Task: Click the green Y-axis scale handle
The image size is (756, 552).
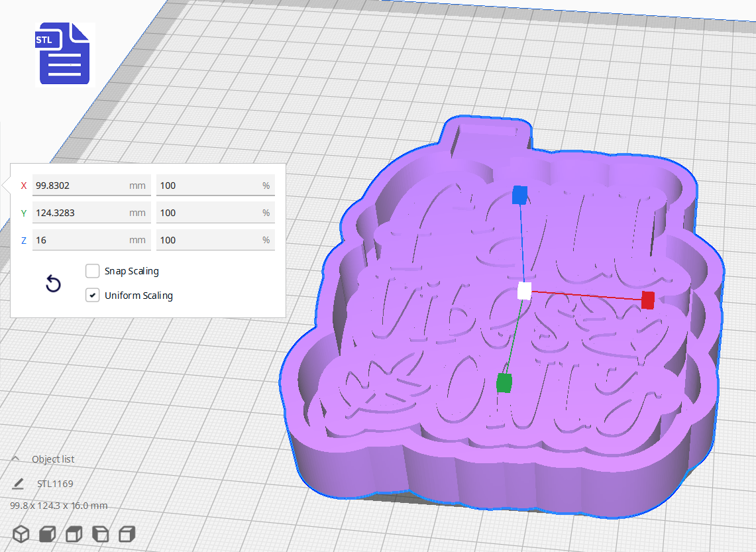Action: [503, 383]
